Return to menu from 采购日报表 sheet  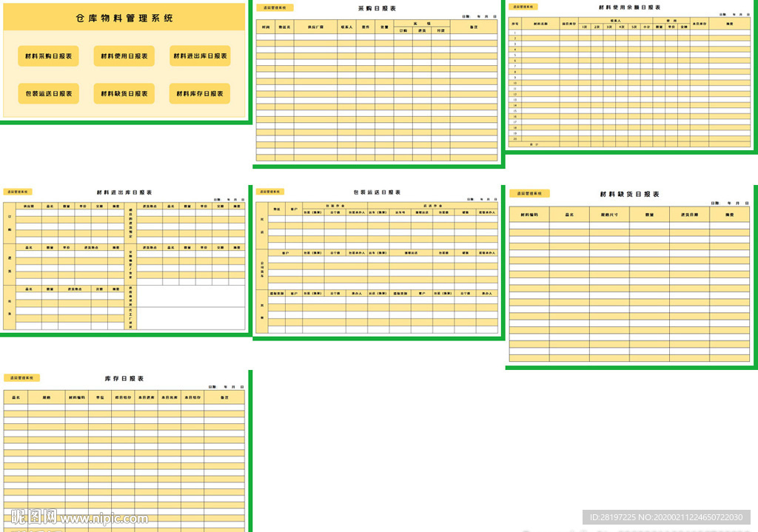275,7
